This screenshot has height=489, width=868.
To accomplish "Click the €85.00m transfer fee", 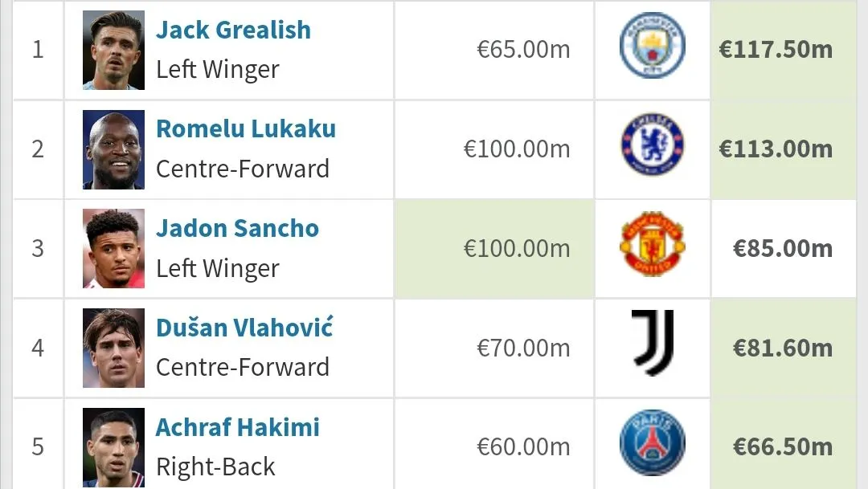I will [782, 248].
